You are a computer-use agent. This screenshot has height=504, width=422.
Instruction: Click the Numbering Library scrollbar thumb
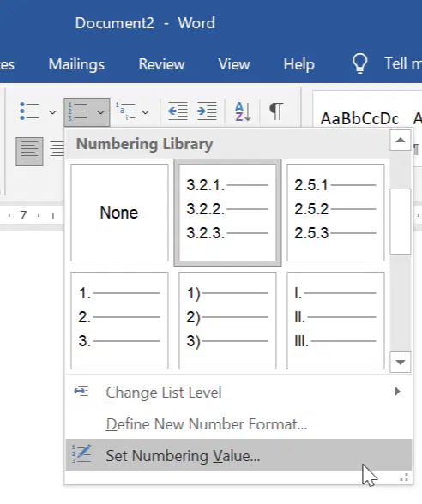tap(400, 222)
